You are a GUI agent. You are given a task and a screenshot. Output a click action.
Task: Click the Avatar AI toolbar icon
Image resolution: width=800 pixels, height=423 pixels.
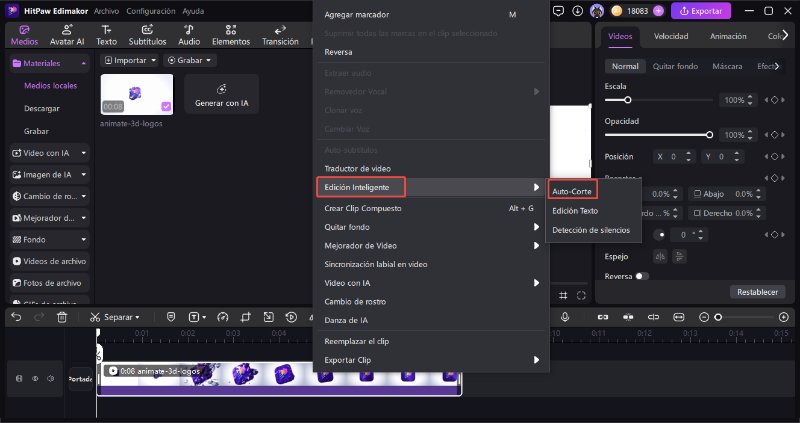click(x=68, y=36)
